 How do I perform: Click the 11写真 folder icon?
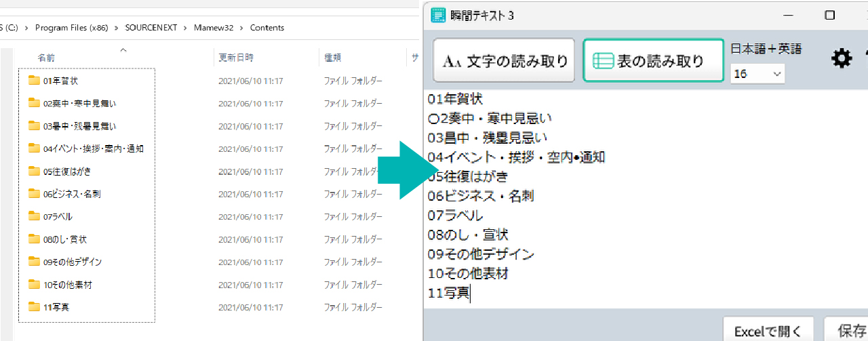click(x=35, y=307)
